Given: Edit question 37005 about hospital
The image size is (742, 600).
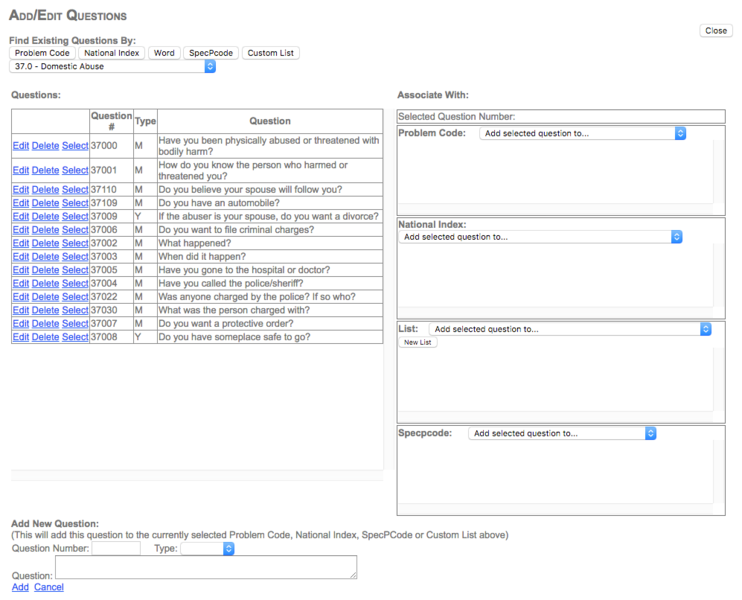Looking at the screenshot, I should point(21,270).
